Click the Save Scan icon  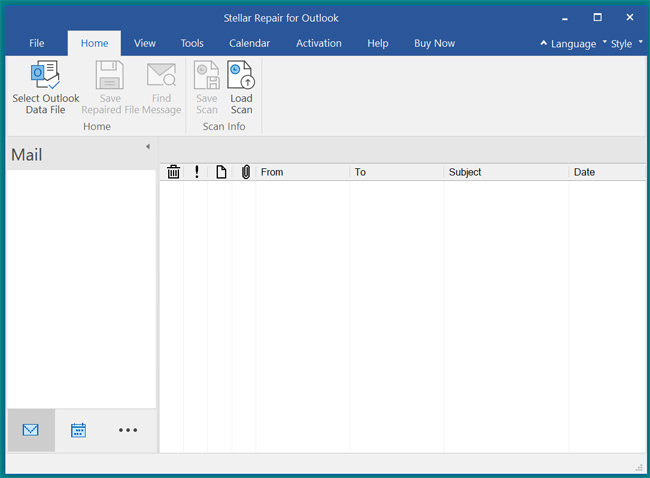(207, 75)
